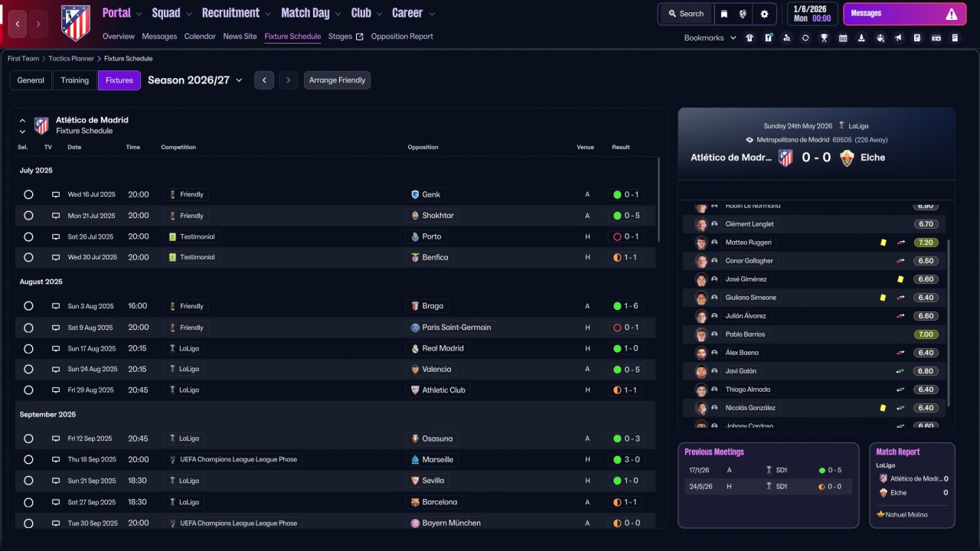Click the circular arrows bookmark icon
Viewport: 980px width, 551px height.
805,37
